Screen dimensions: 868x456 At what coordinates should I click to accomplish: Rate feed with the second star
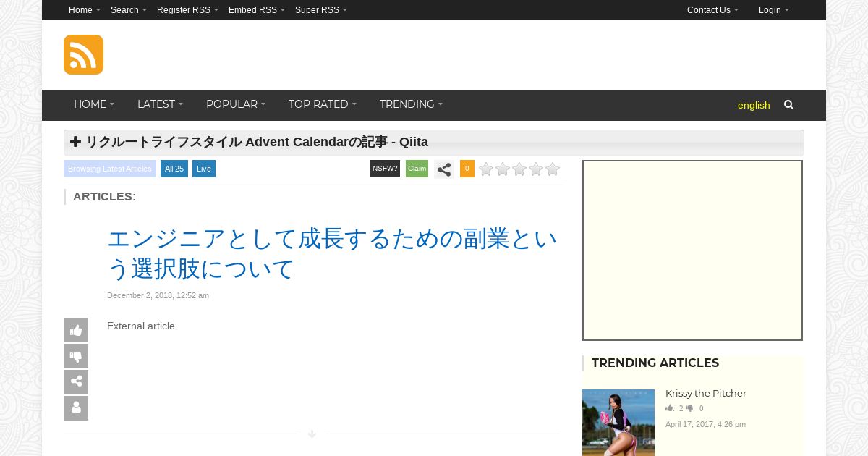pos(503,169)
